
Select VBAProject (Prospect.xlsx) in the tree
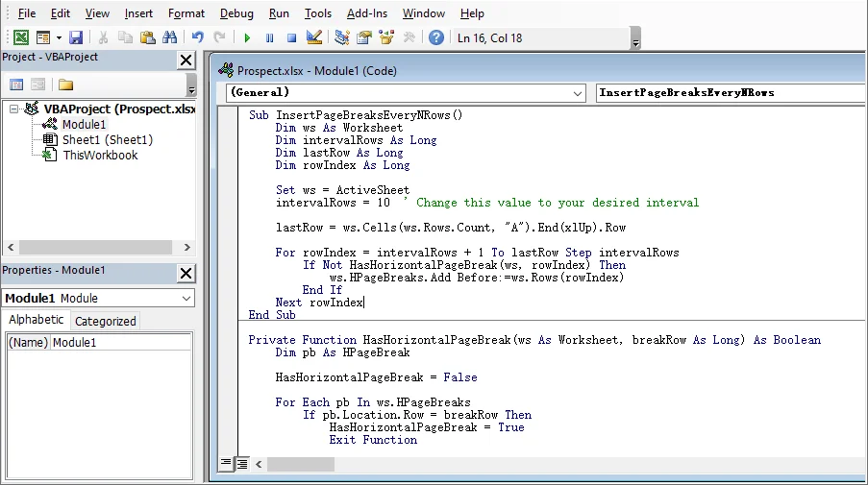[119, 109]
